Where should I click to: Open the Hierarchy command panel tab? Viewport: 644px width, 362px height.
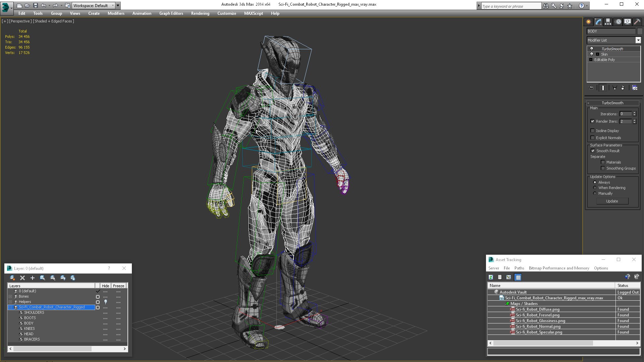point(608,22)
